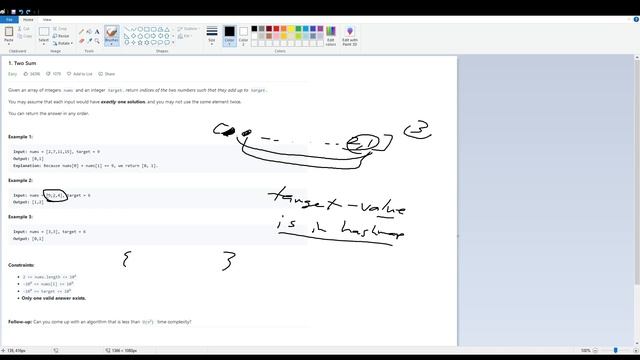This screenshot has width=640, height=360.
Task: Select the Five-point star shape
Action: pyautogui.click(x=140, y=42)
